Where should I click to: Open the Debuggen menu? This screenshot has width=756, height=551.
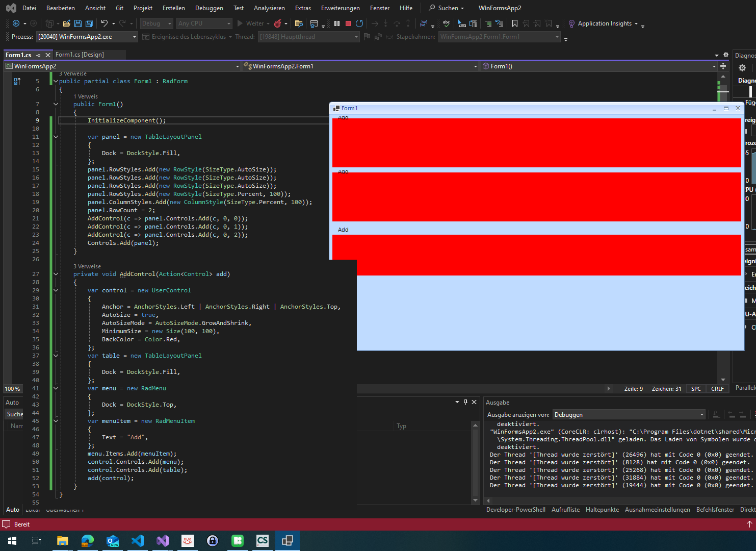click(209, 8)
